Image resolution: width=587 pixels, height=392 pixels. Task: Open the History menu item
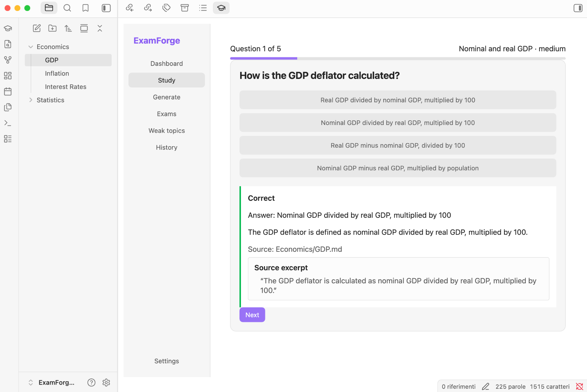pyautogui.click(x=166, y=148)
